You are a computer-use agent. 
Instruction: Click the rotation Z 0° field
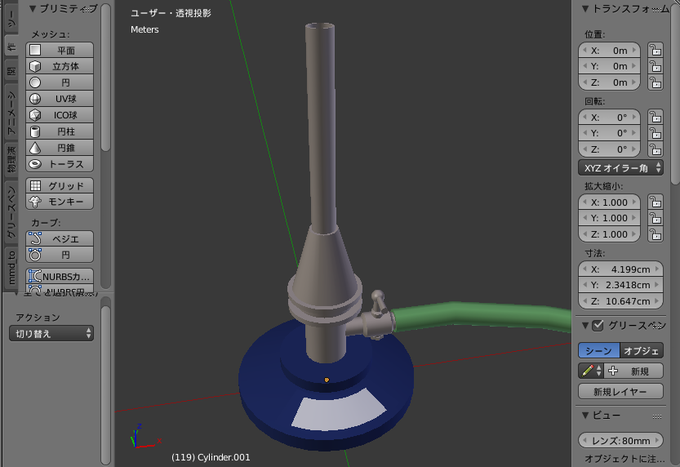[609, 149]
